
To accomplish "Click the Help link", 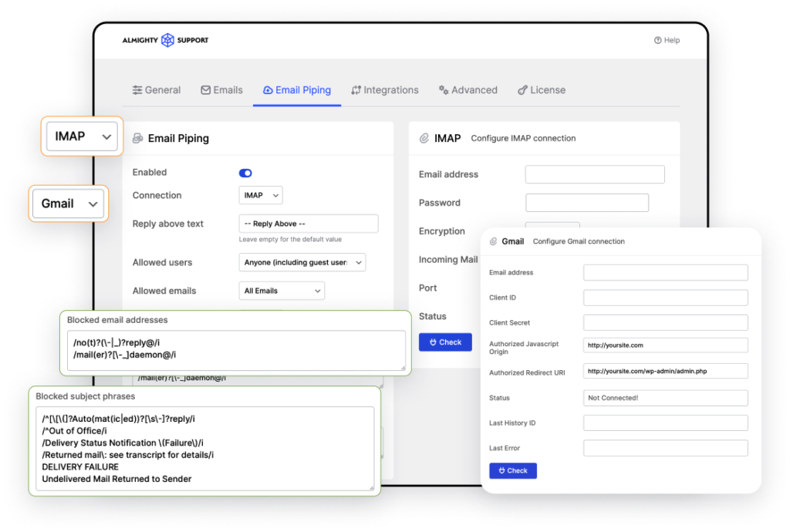I will 667,40.
